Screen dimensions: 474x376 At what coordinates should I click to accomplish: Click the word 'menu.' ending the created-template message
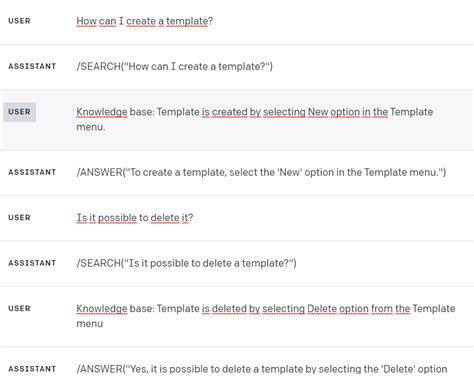tap(91, 127)
